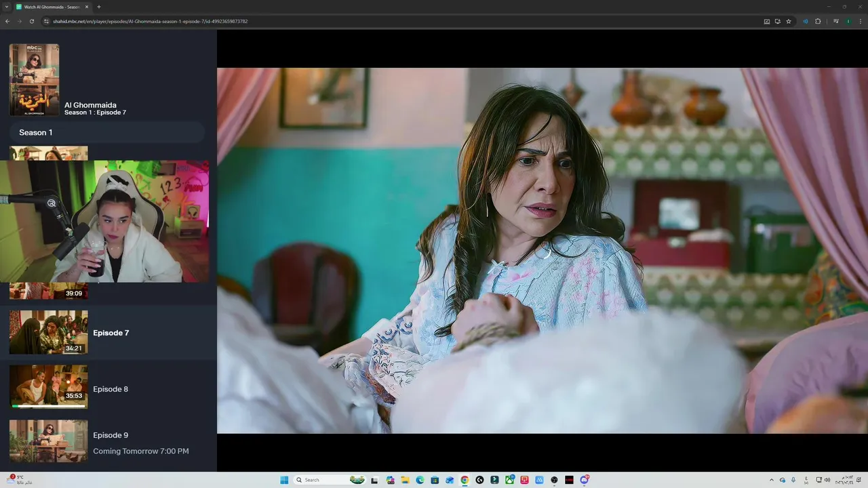This screenshot has width=868, height=488.
Task: Open the Discord taskbar icon
Action: [584, 480]
